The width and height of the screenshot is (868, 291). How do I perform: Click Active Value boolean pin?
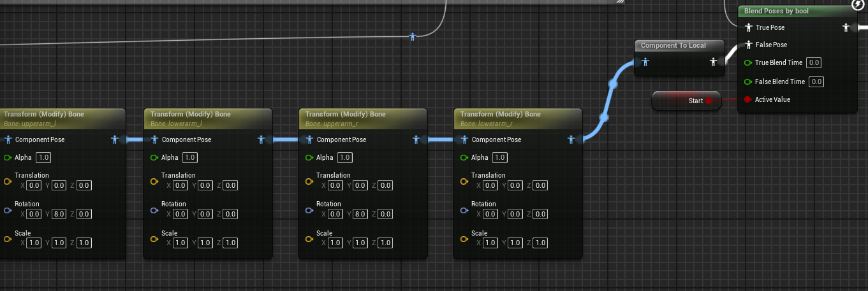(748, 99)
